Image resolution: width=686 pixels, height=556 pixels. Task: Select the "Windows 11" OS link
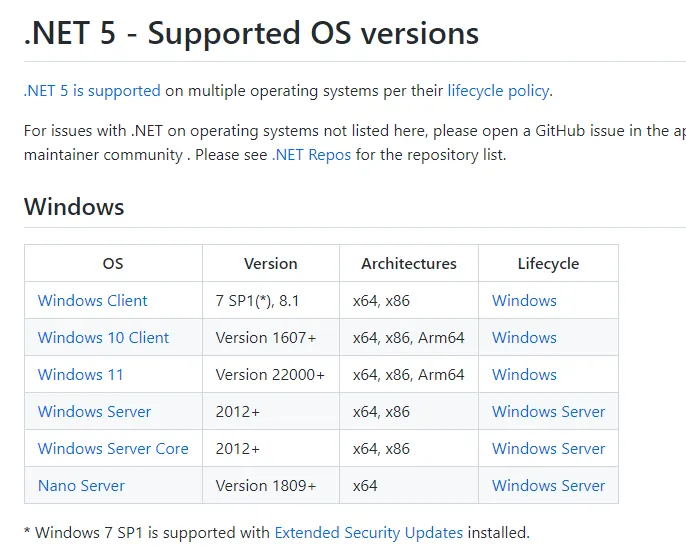80,375
